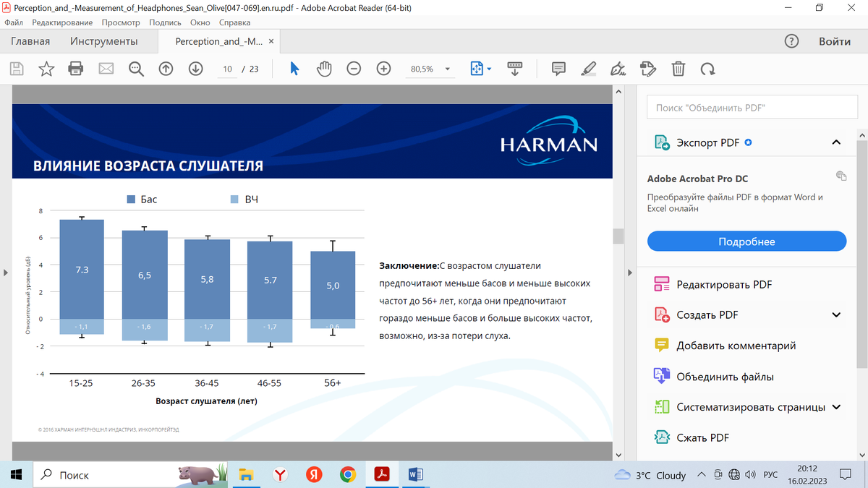Open the Просмотр menu
This screenshot has width=868, height=488.
[x=121, y=22]
